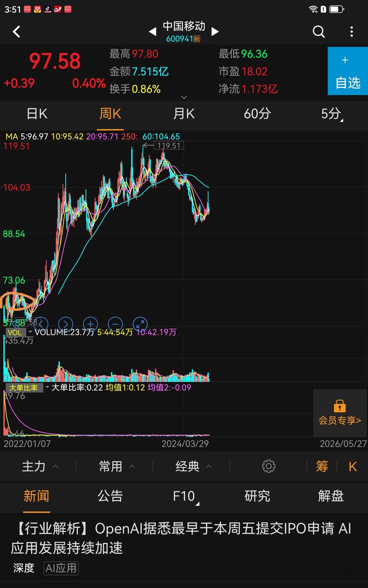The width and height of the screenshot is (368, 588).
Task: Zoom out chart with minus circle icon
Action: tap(115, 324)
